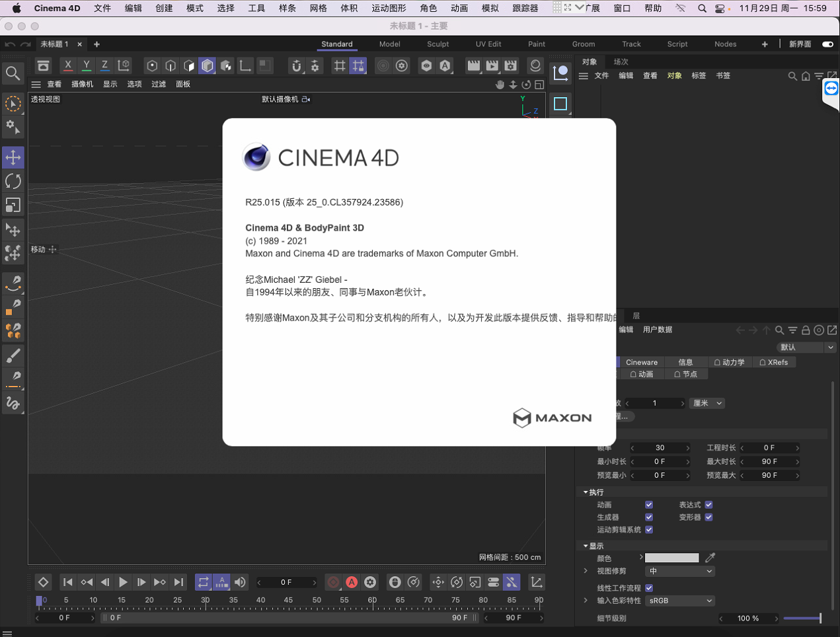Open the 摄像机 viewport menu
The width and height of the screenshot is (840, 637).
[82, 84]
